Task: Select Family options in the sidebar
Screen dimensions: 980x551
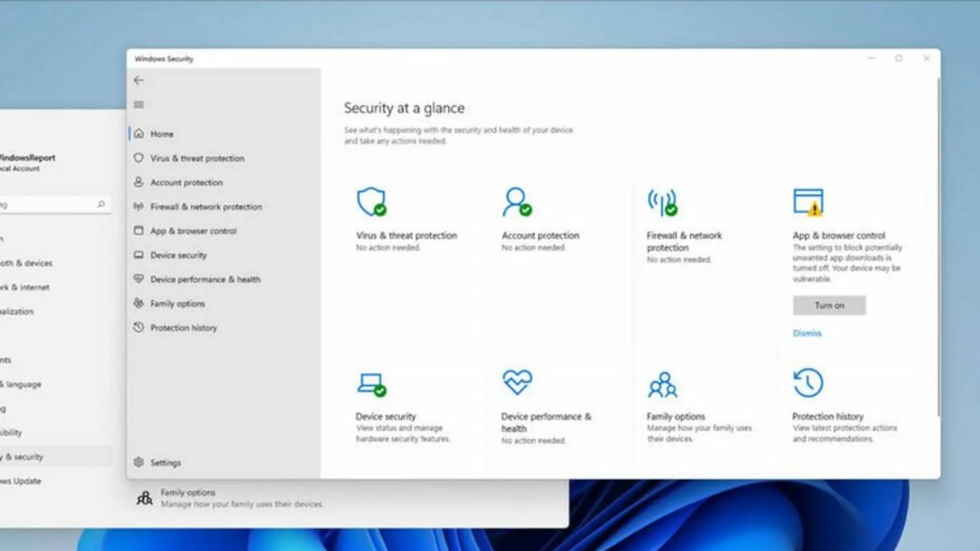Action: coord(177,304)
